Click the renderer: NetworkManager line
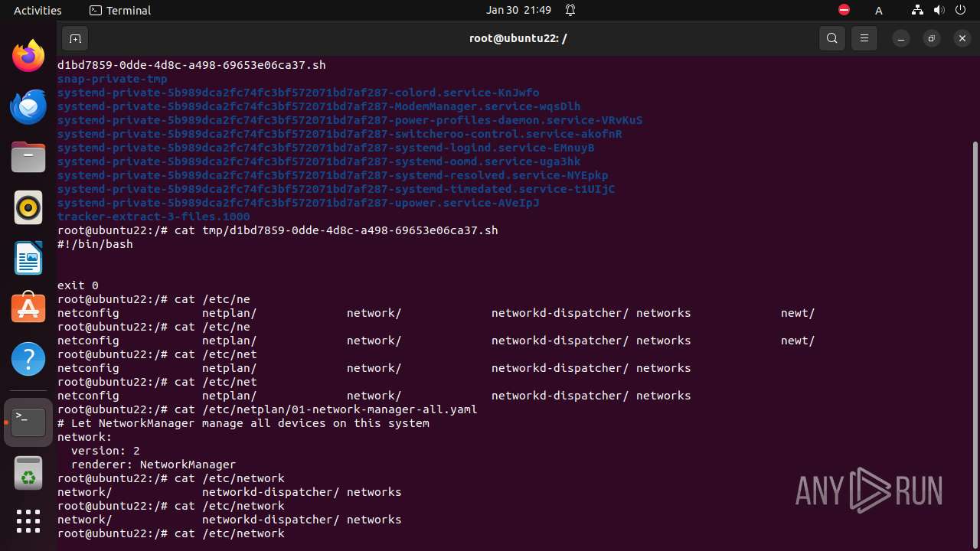Screen dimensions: 980x551 [154, 465]
